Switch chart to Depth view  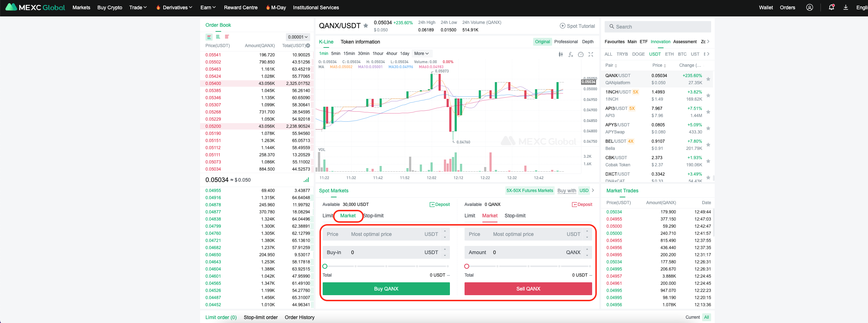point(588,42)
